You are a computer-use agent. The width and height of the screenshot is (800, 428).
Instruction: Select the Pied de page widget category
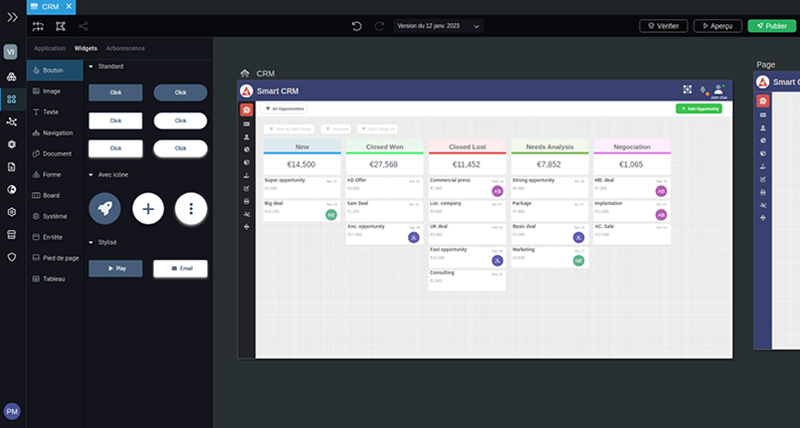(55, 258)
